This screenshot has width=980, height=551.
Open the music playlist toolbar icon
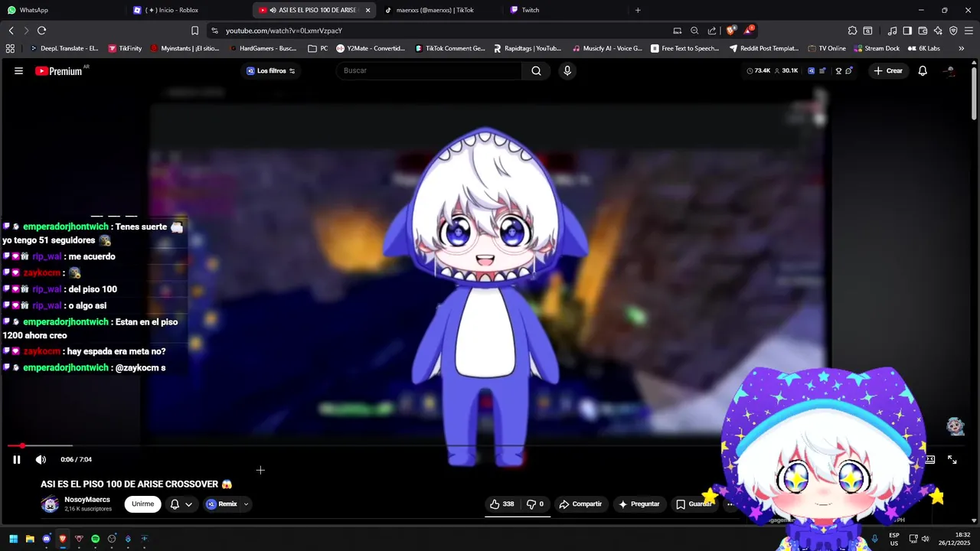pos(892,31)
